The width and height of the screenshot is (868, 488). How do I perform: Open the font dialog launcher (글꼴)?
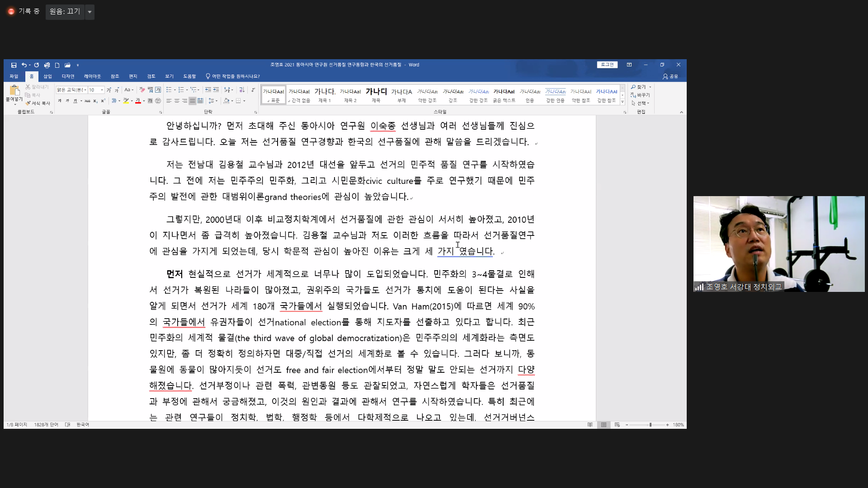click(160, 112)
